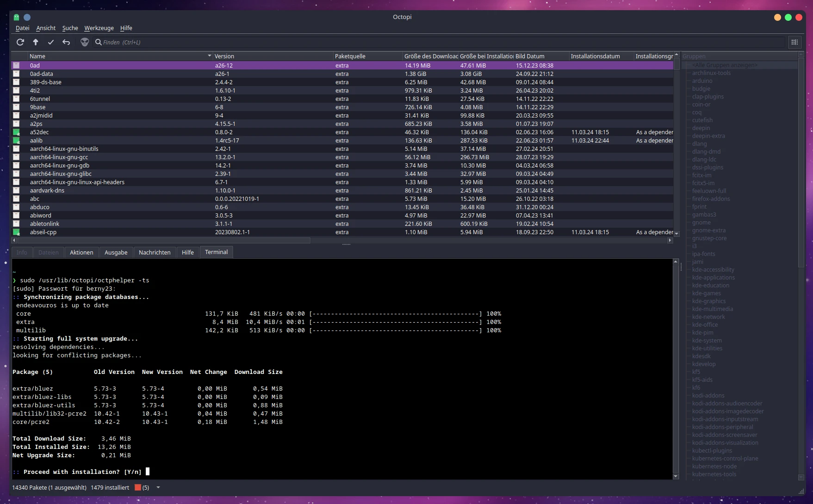Image resolution: width=813 pixels, height=504 pixels.
Task: Click the system upgrade up-arrow icon
Action: tap(36, 42)
